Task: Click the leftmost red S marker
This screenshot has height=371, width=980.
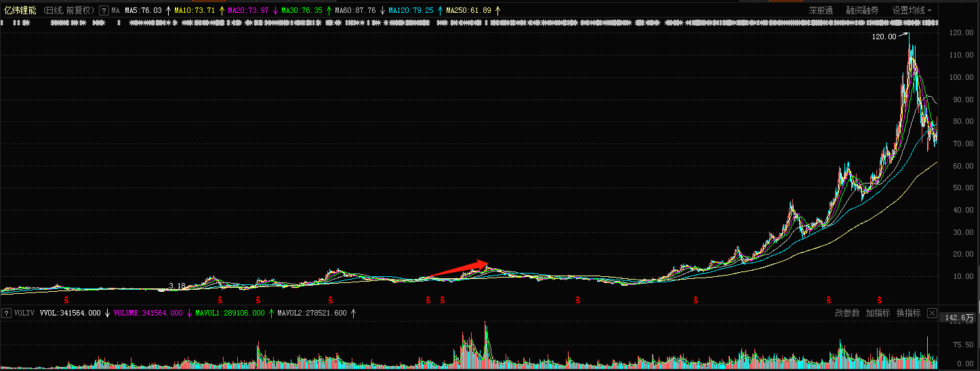Action: tap(66, 299)
